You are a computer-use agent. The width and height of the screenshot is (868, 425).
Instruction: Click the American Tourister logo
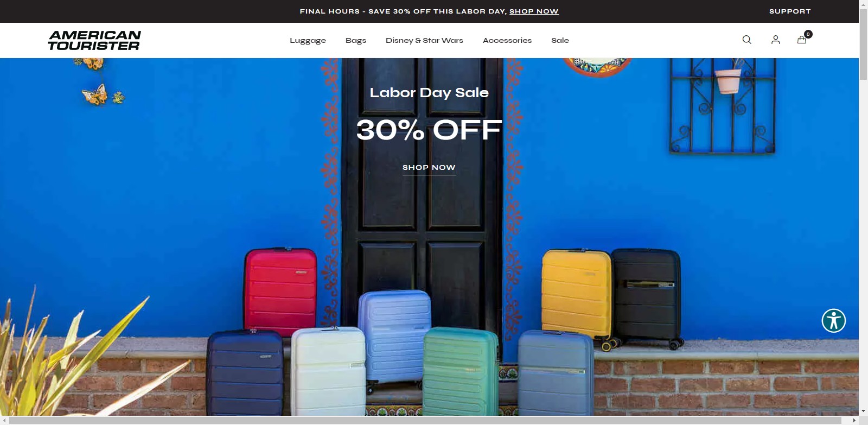(x=94, y=40)
